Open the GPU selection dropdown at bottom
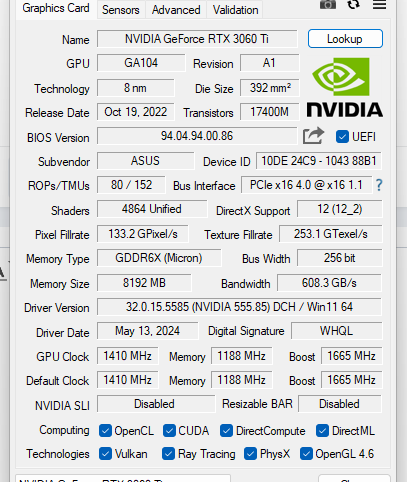This screenshot has width=407, height=482. point(123,478)
